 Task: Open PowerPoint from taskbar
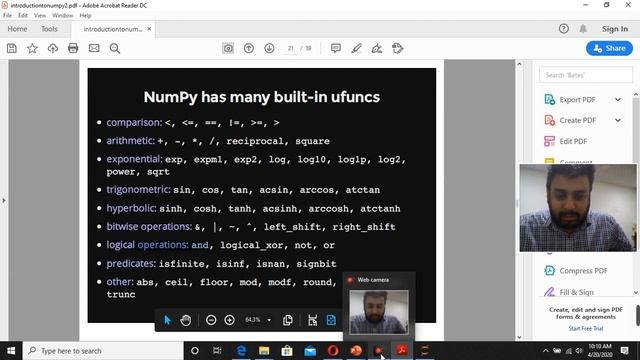coord(356,351)
